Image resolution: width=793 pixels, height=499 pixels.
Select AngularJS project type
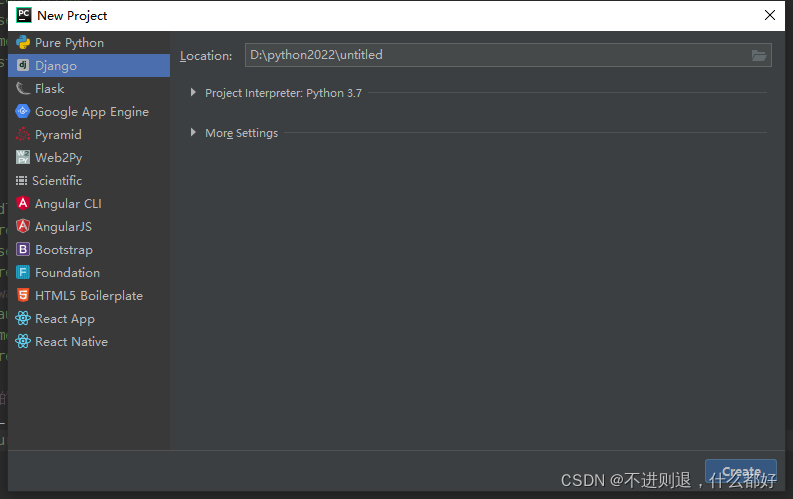pos(63,227)
